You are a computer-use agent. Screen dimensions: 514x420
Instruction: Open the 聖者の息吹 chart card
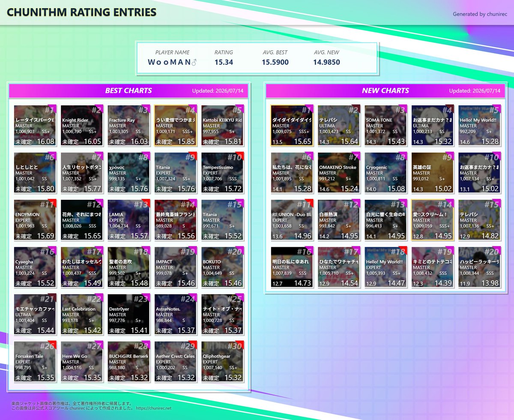pos(128,267)
